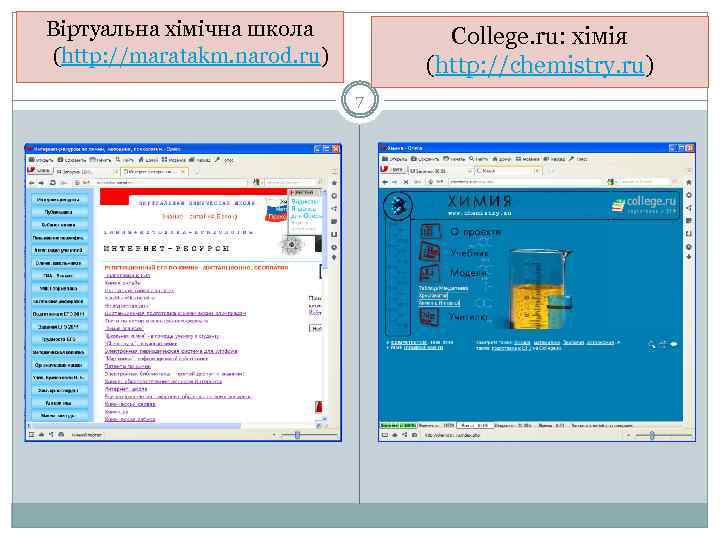Open 'О проекте' section on the chemistry page
The image size is (720, 540).
click(x=475, y=232)
